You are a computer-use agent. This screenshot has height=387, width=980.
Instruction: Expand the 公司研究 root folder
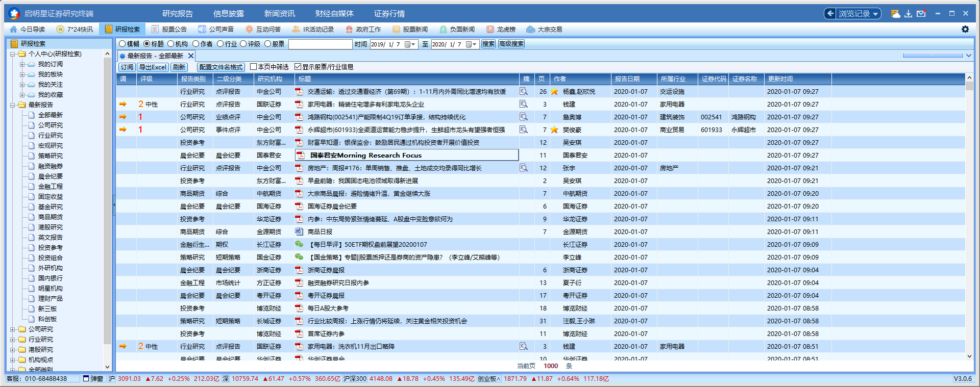[x=13, y=329]
